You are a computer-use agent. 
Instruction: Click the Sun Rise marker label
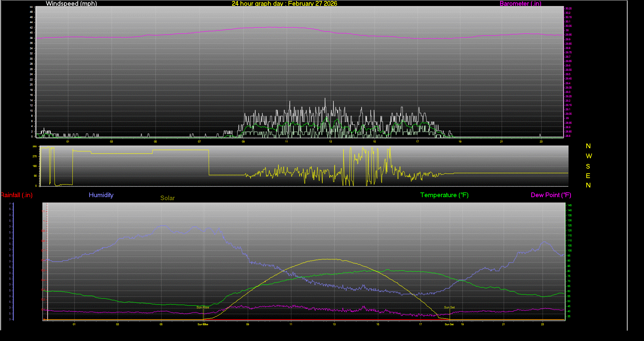[x=203, y=307]
